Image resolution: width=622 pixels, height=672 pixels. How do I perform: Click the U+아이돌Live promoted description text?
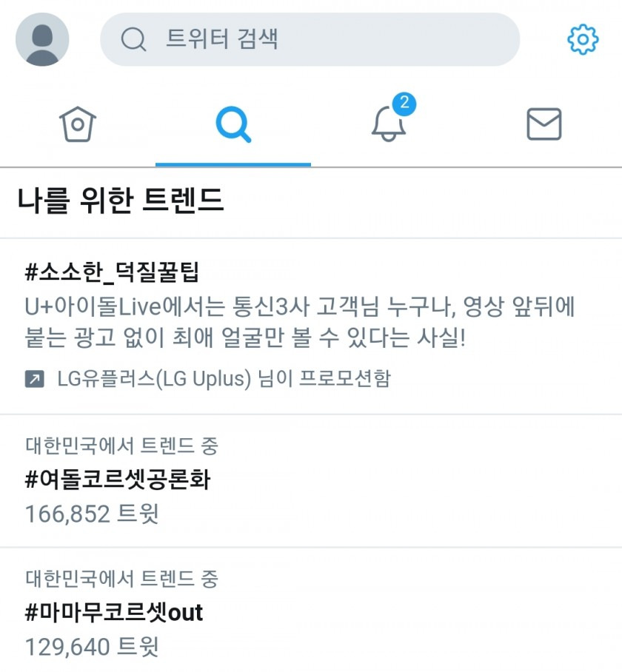[299, 322]
